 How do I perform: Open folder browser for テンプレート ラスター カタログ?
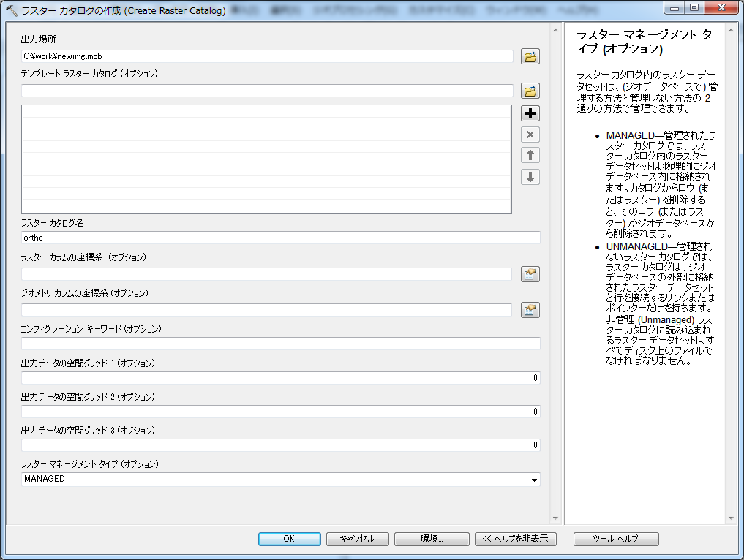coord(530,91)
